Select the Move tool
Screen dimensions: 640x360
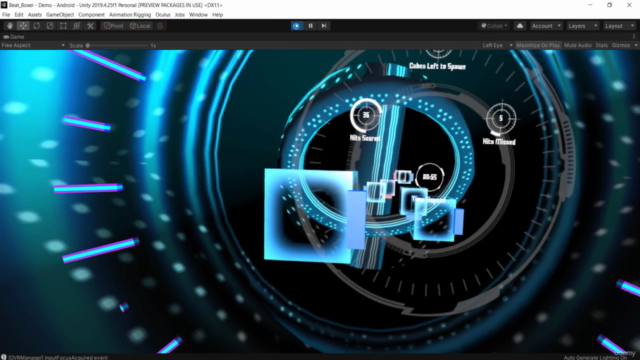23,26
